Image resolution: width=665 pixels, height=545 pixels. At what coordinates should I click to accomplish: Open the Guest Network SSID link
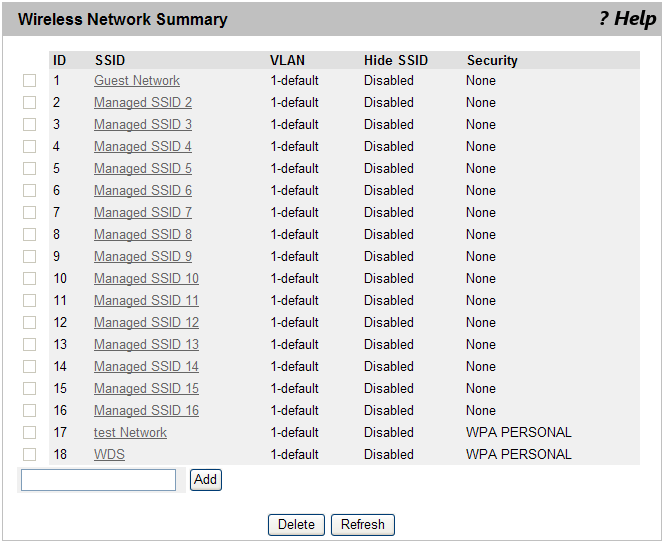[x=137, y=81]
